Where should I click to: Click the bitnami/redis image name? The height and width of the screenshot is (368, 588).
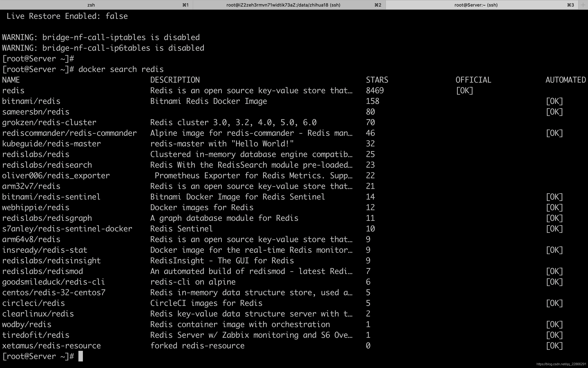pyautogui.click(x=31, y=101)
